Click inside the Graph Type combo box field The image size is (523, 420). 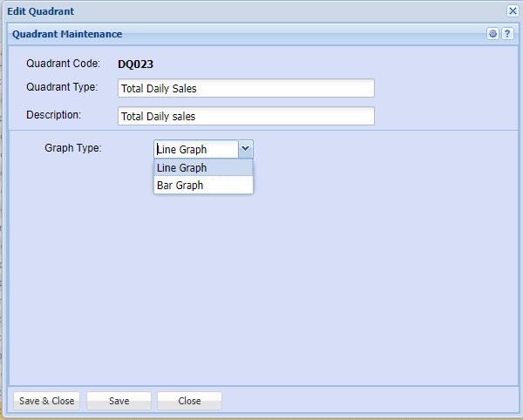pos(195,149)
